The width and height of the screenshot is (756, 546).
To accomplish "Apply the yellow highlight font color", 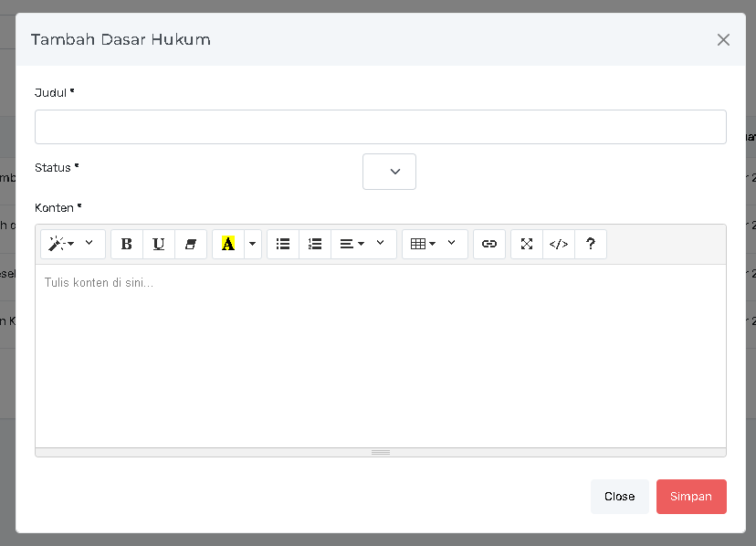I will (x=228, y=245).
